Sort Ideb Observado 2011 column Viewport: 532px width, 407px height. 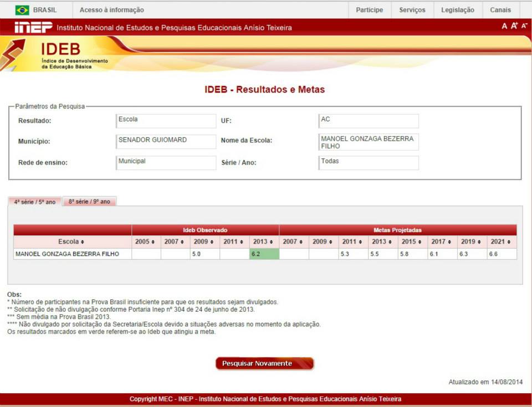(x=242, y=242)
